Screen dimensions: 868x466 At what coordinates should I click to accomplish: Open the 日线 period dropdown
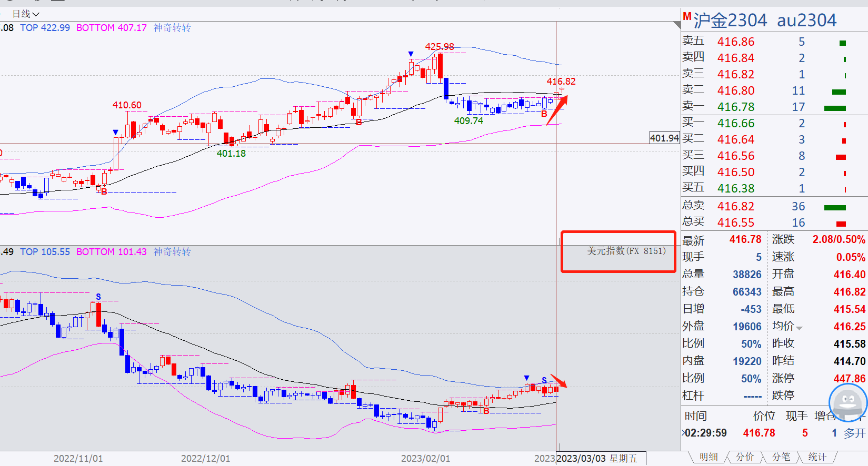[26, 14]
